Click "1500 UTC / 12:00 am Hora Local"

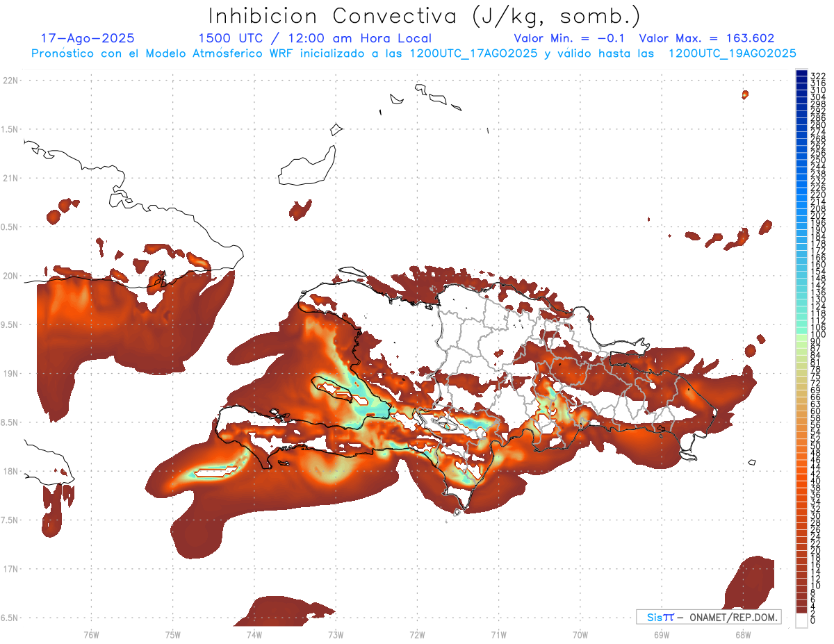pyautogui.click(x=315, y=38)
